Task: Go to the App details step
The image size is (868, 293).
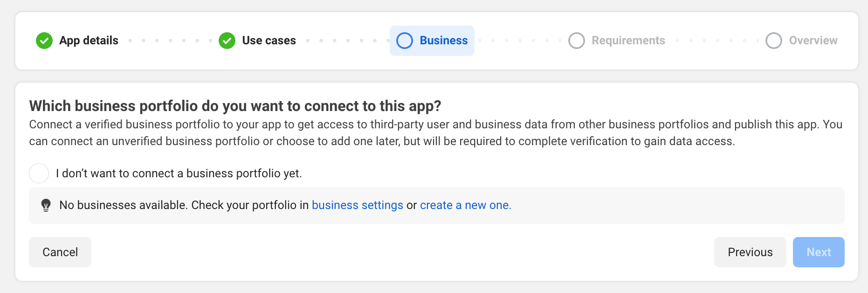Action: [89, 41]
